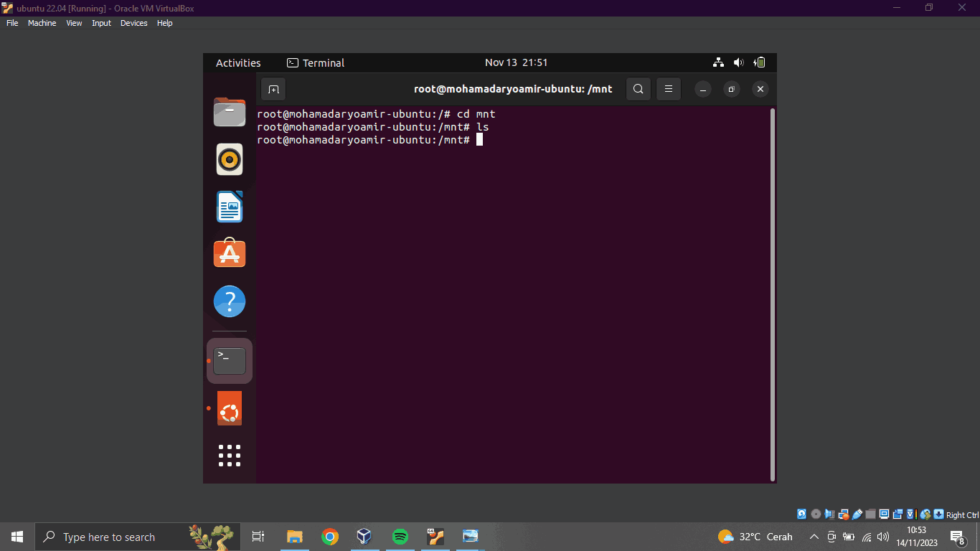The height and width of the screenshot is (551, 980).
Task: Open the VirtualBox Help menu
Action: click(x=164, y=23)
